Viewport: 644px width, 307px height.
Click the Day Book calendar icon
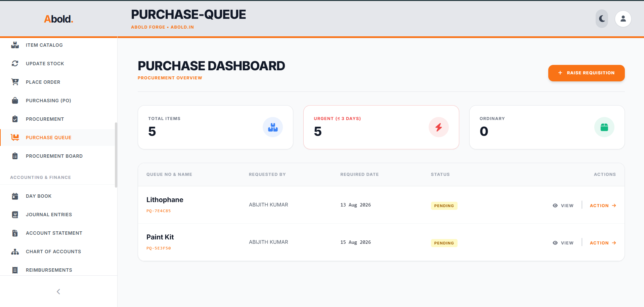click(x=15, y=196)
